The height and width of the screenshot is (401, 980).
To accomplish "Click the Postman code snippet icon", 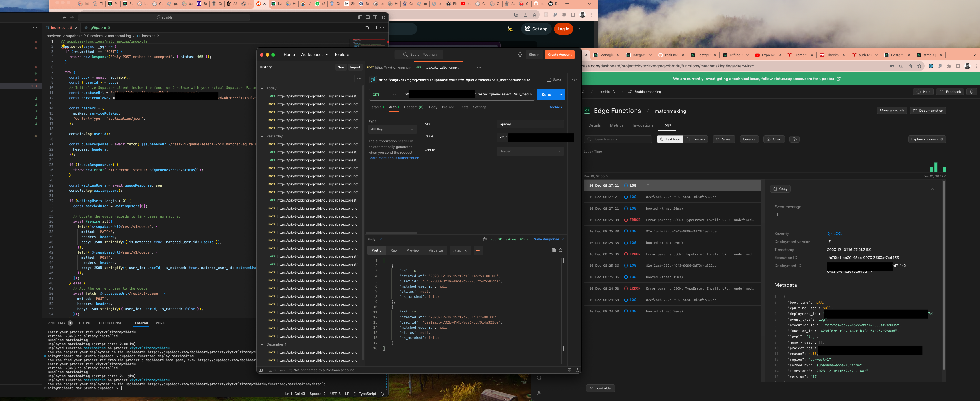I will (x=575, y=80).
